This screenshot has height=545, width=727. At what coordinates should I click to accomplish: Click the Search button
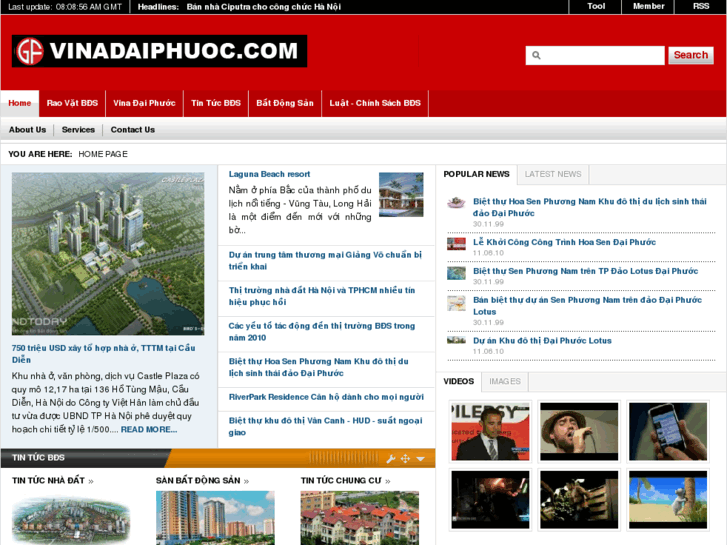pyautogui.click(x=690, y=55)
